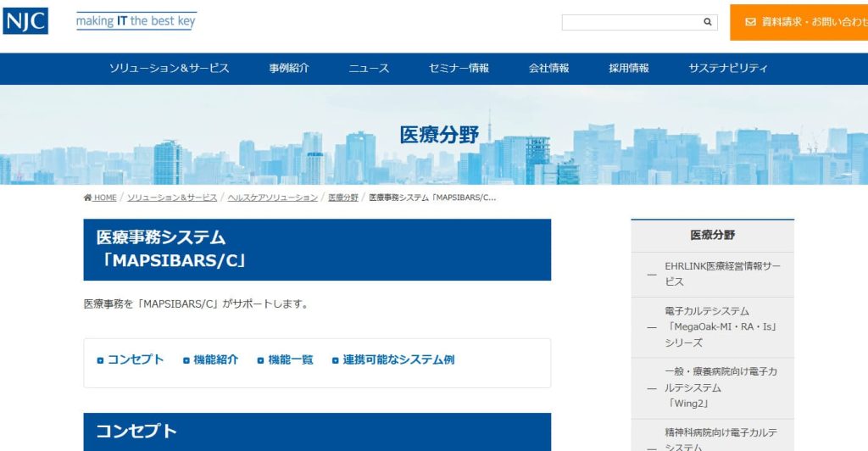Open 資料請求・お問い合わせ orange button

coord(798,22)
